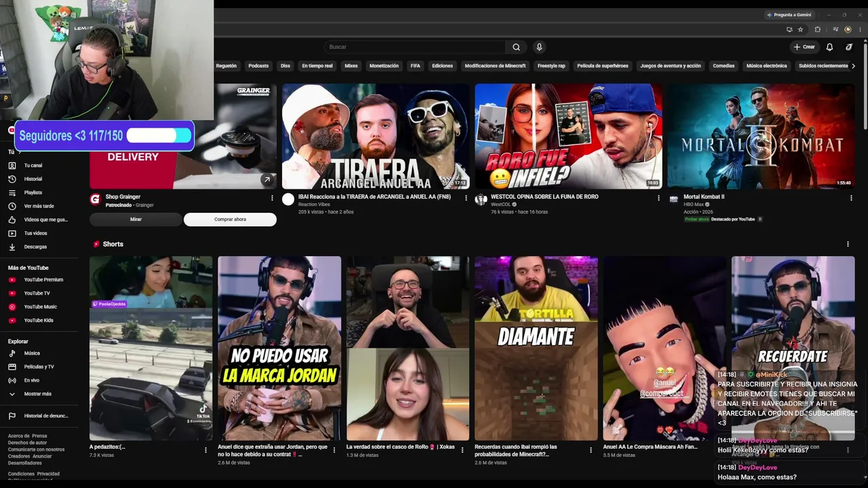Select the Música electrónica chip
The image size is (868, 488).
[x=766, y=66]
